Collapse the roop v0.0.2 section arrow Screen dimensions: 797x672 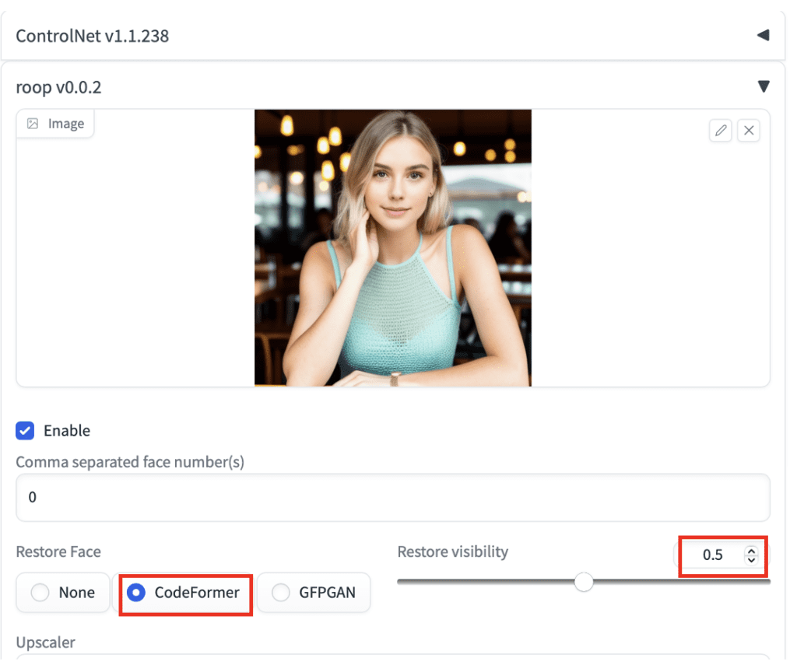(x=764, y=86)
